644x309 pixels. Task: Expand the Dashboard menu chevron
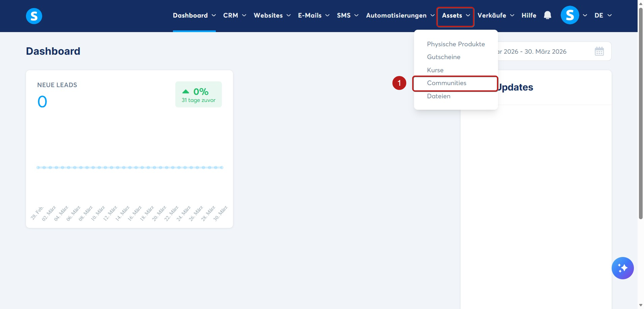point(214,15)
